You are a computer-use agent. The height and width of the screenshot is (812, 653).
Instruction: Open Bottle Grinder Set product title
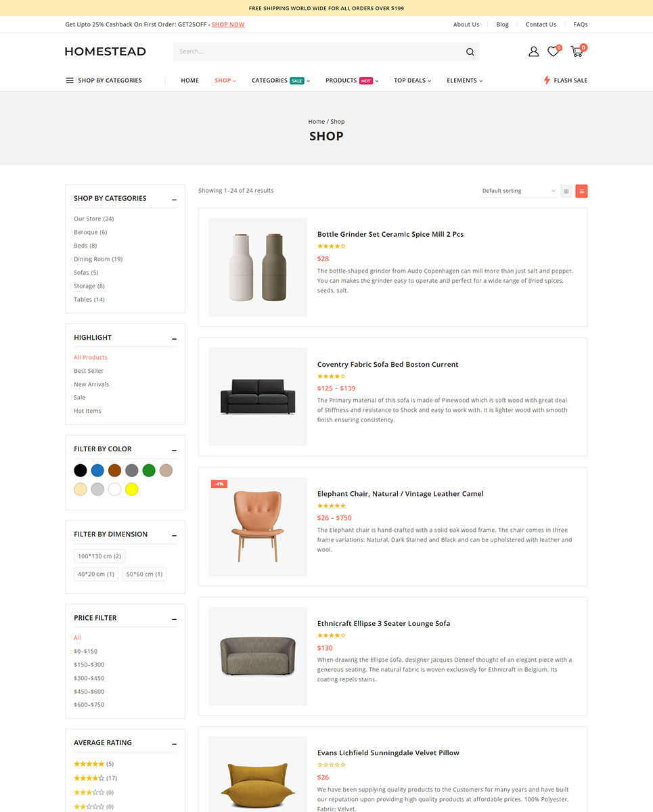point(390,234)
